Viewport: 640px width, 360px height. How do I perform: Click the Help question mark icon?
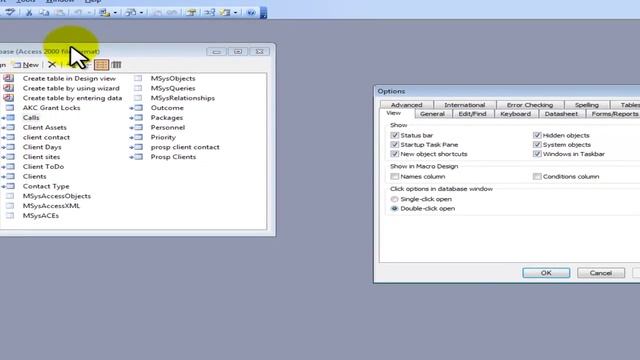(x=251, y=13)
